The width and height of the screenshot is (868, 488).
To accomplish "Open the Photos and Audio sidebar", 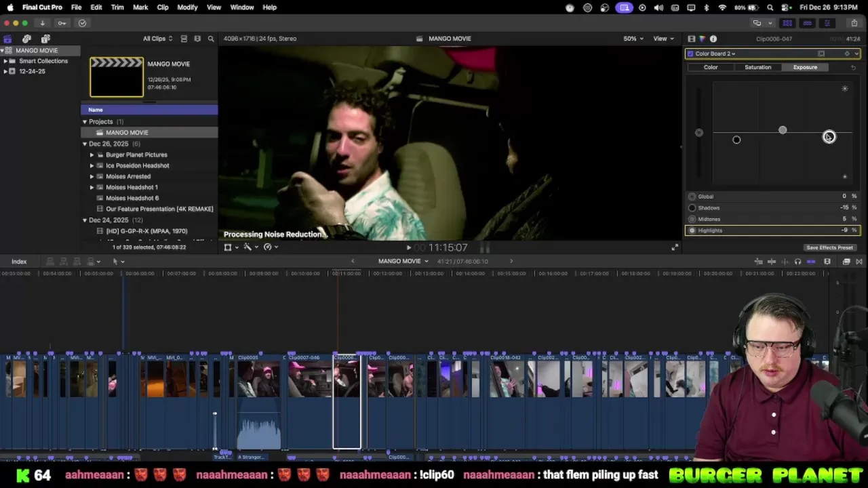I will 26,39.
